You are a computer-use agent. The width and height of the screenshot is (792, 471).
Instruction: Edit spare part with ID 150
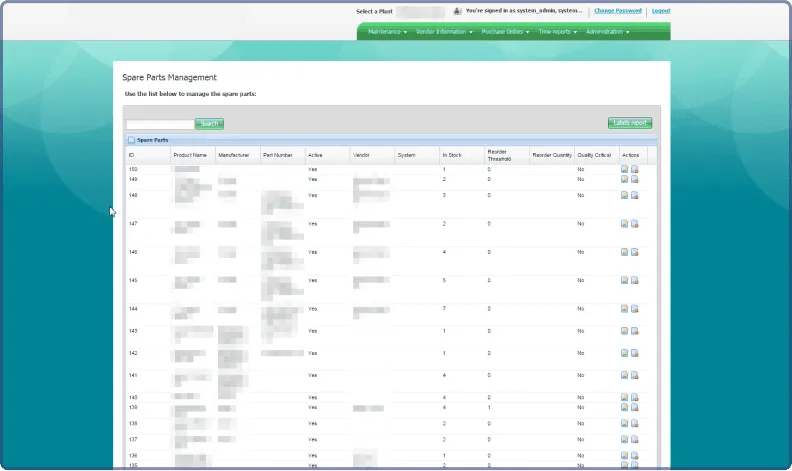[624, 169]
